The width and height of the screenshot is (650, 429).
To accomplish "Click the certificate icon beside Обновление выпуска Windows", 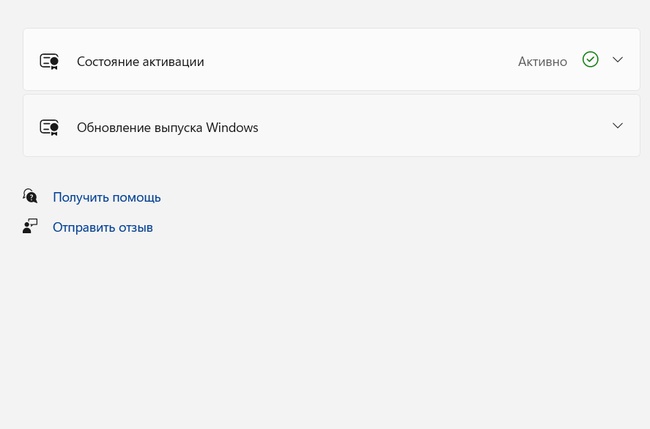I will [49, 127].
